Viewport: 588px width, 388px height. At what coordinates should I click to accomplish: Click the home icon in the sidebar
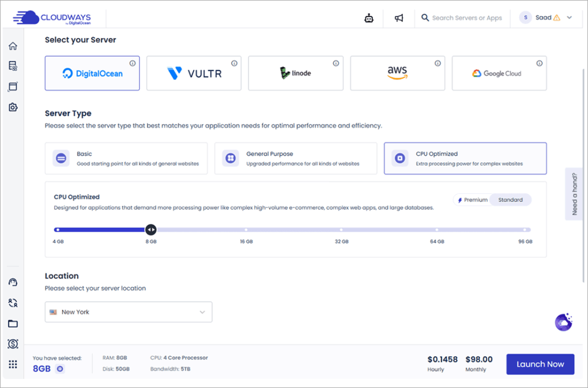click(x=13, y=46)
